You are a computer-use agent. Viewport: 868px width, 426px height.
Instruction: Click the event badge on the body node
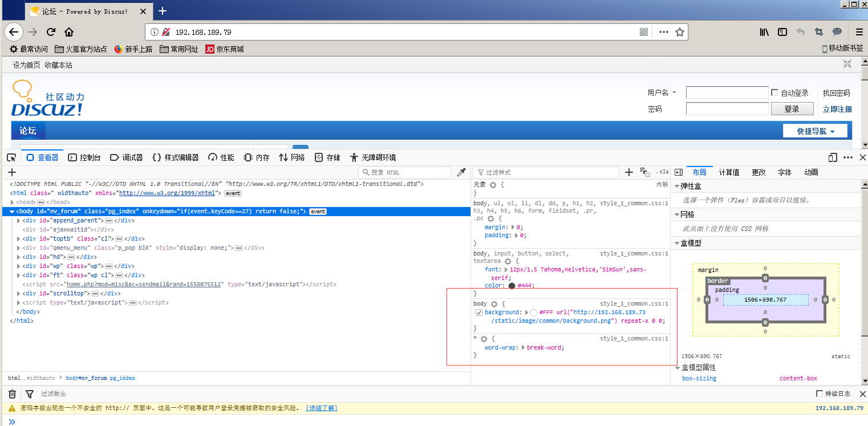point(318,212)
